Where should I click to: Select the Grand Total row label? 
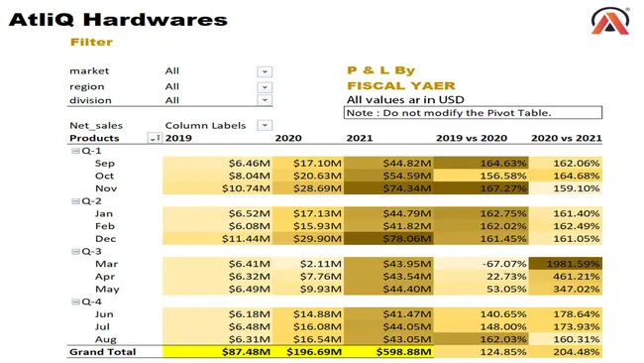click(102, 352)
